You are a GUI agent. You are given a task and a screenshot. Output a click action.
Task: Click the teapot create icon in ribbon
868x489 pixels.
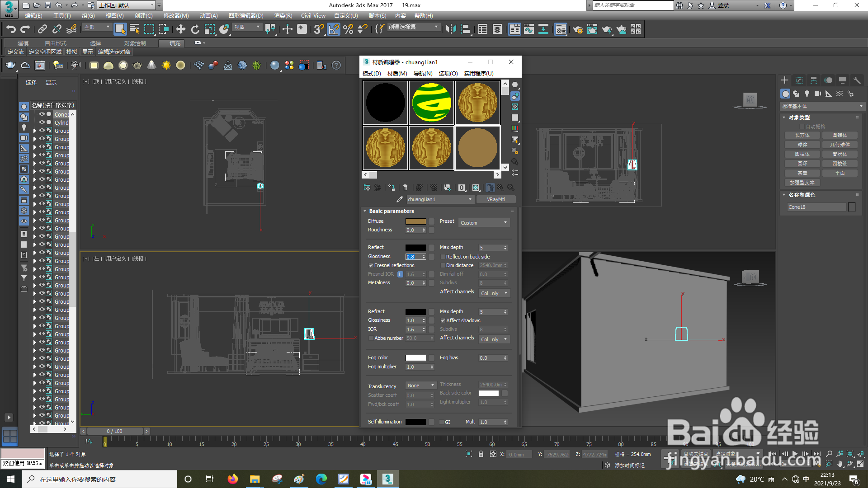tap(11, 66)
